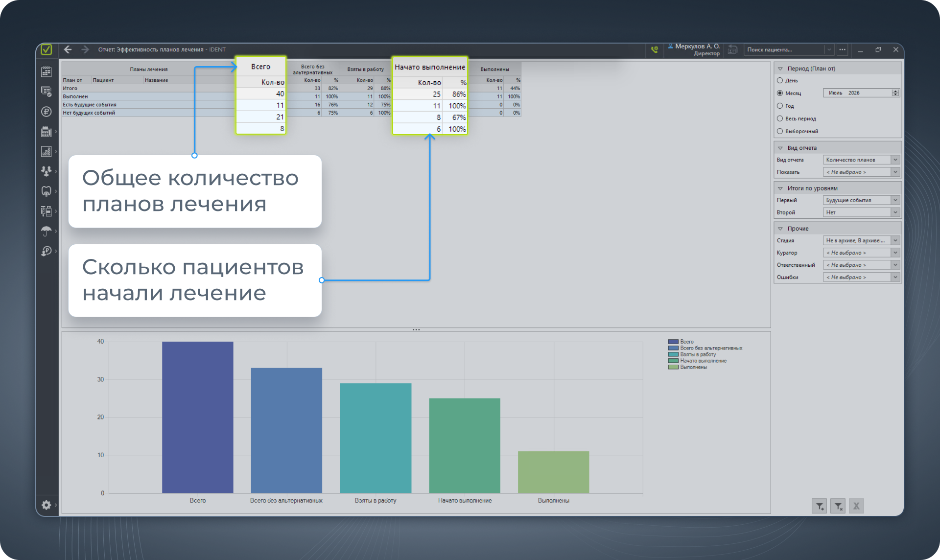Image resolution: width=940 pixels, height=560 pixels.
Task: Open the Первый level dropdown
Action: (862, 200)
